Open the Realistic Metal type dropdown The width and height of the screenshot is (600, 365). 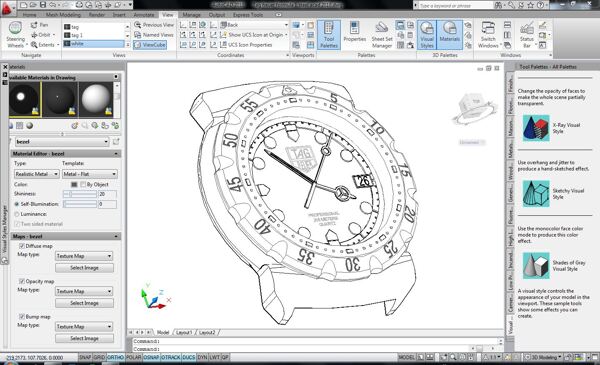(x=37, y=174)
